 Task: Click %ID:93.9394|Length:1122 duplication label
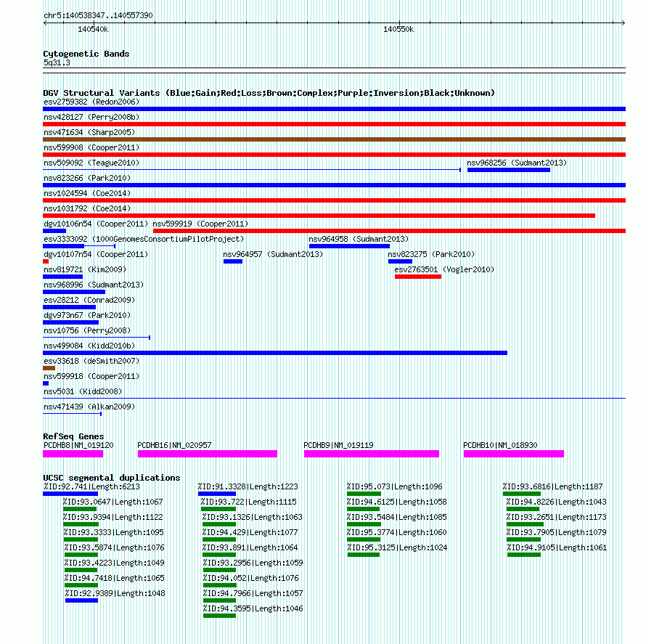113,517
